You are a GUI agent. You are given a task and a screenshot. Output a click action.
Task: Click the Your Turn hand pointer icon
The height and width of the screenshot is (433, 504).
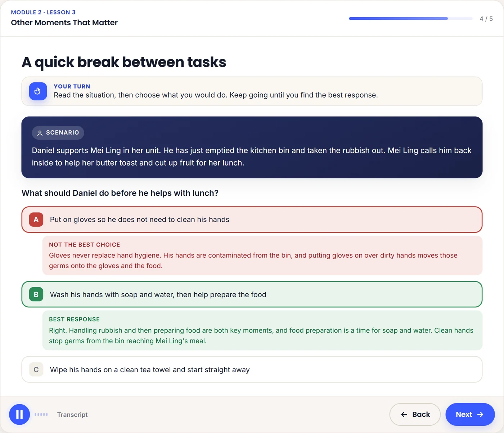38,91
